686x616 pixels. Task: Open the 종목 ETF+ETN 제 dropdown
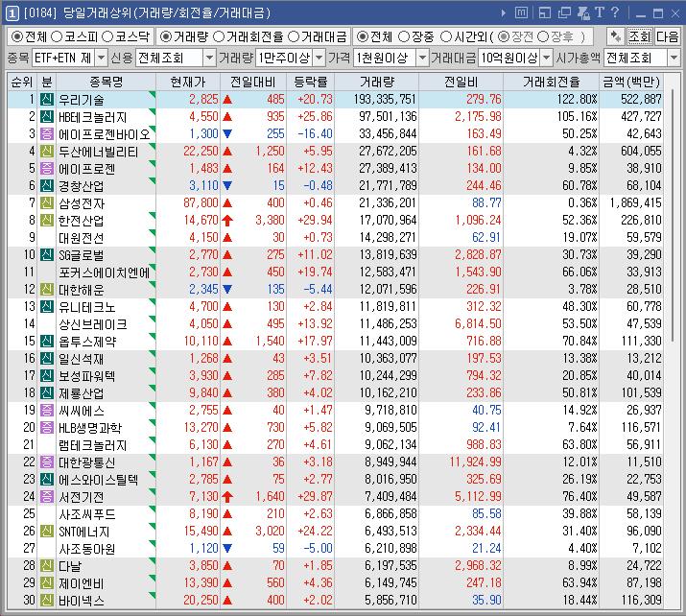tap(101, 58)
